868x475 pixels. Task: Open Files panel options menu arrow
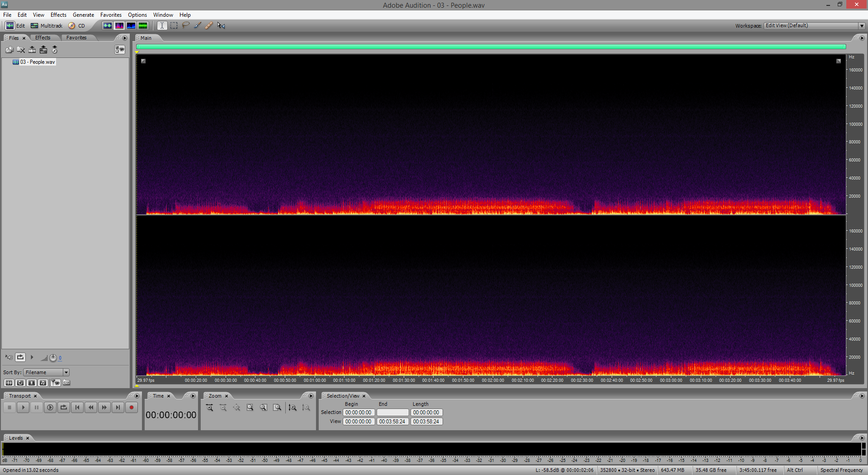pyautogui.click(x=125, y=38)
